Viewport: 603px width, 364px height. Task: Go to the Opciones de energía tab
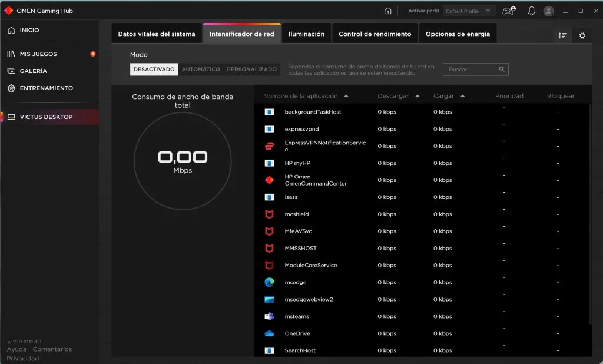click(x=458, y=34)
